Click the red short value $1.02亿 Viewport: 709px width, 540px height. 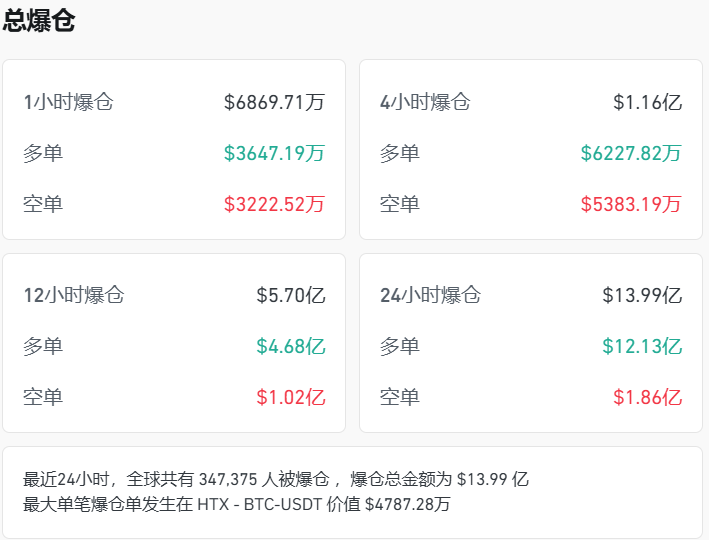[x=290, y=397]
